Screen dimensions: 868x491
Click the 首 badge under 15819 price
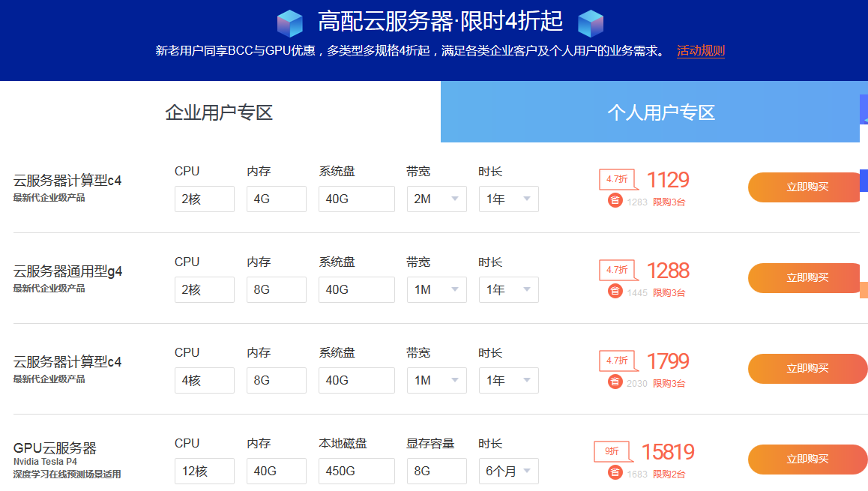pyautogui.click(x=615, y=473)
